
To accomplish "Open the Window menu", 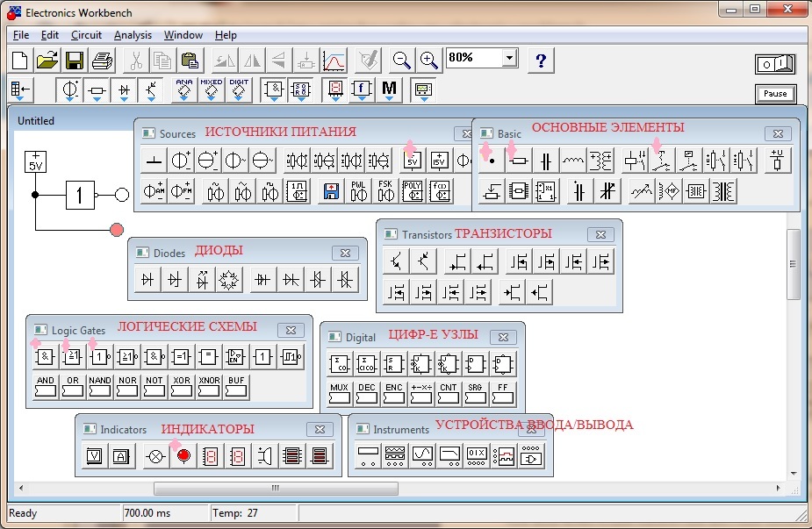I will pyautogui.click(x=183, y=35).
